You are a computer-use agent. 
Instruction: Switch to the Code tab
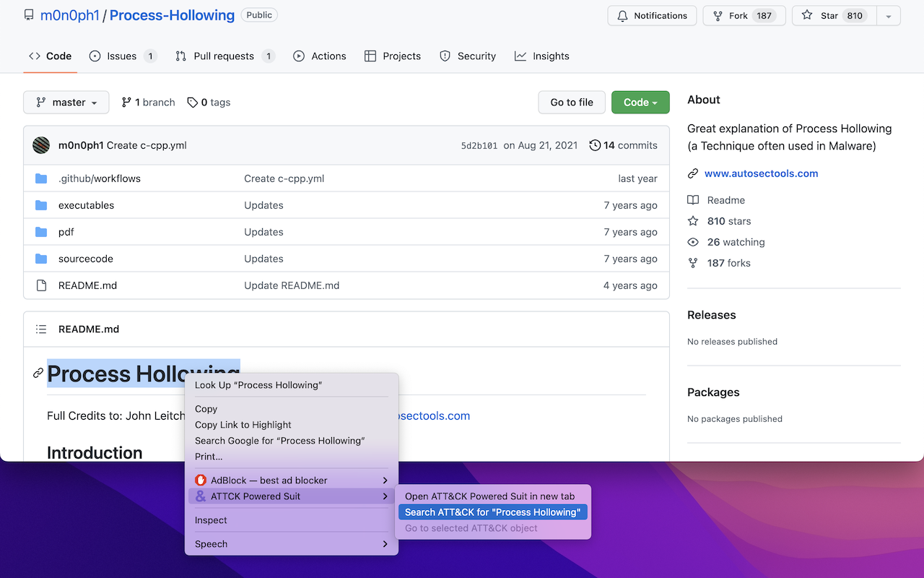[x=51, y=56]
